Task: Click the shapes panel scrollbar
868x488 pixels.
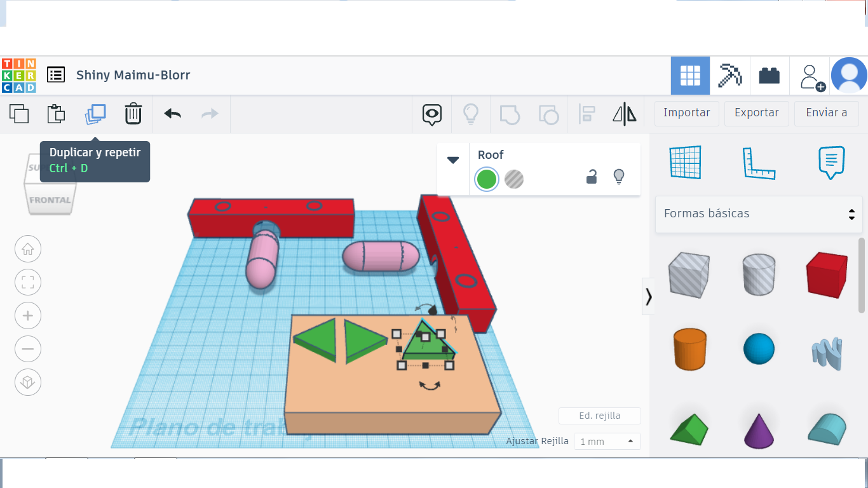Action: point(862,276)
